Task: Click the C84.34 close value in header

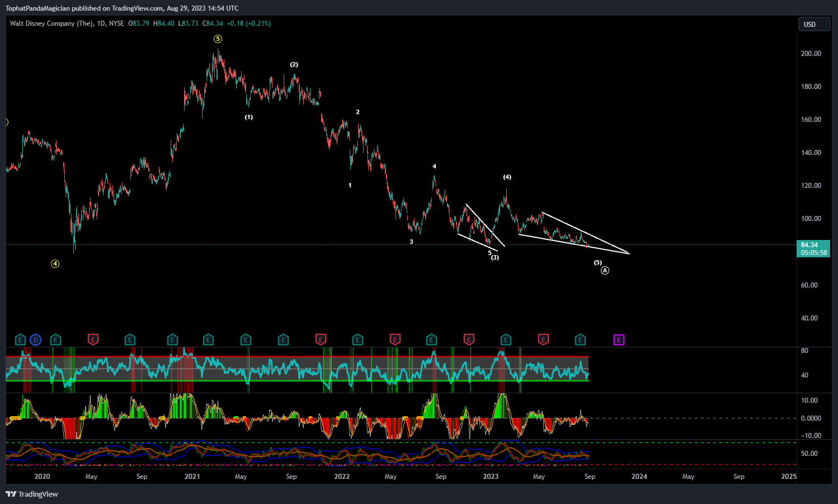Action: click(213, 23)
